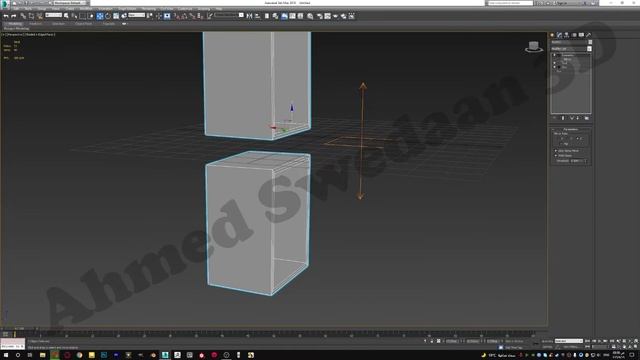Select the X mirror axis radio button
Viewport: 640px width, 360px height.
point(562,138)
